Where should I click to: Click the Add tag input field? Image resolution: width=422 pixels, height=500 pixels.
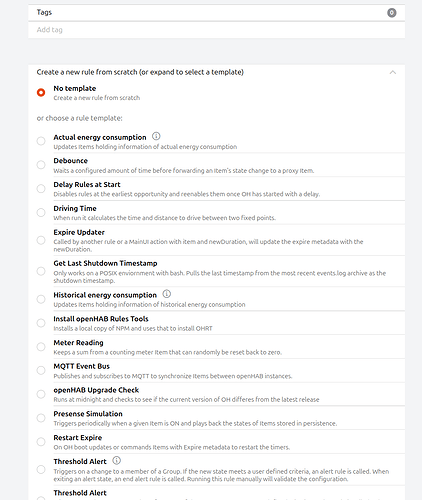[217, 30]
